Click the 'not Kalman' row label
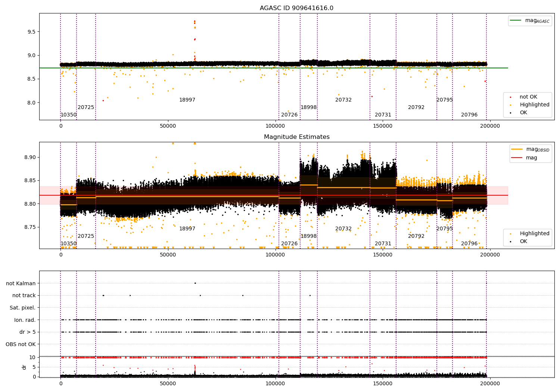The width and height of the screenshot is (560, 392). click(x=21, y=284)
